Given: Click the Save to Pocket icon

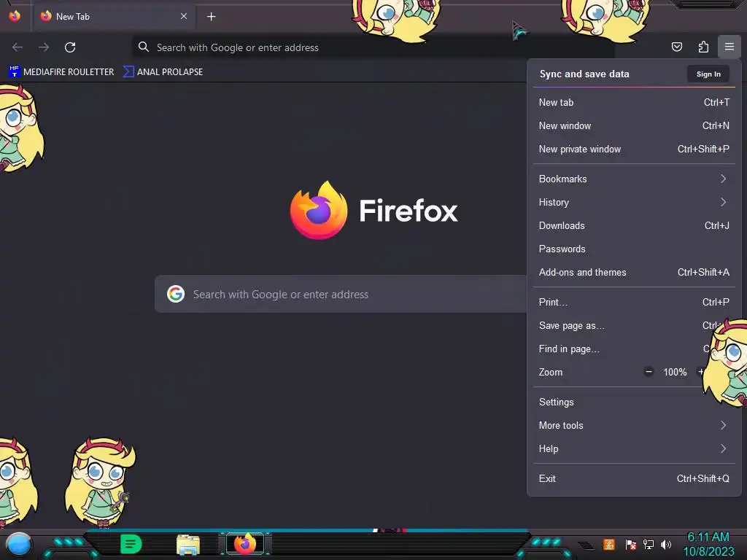Looking at the screenshot, I should (676, 47).
